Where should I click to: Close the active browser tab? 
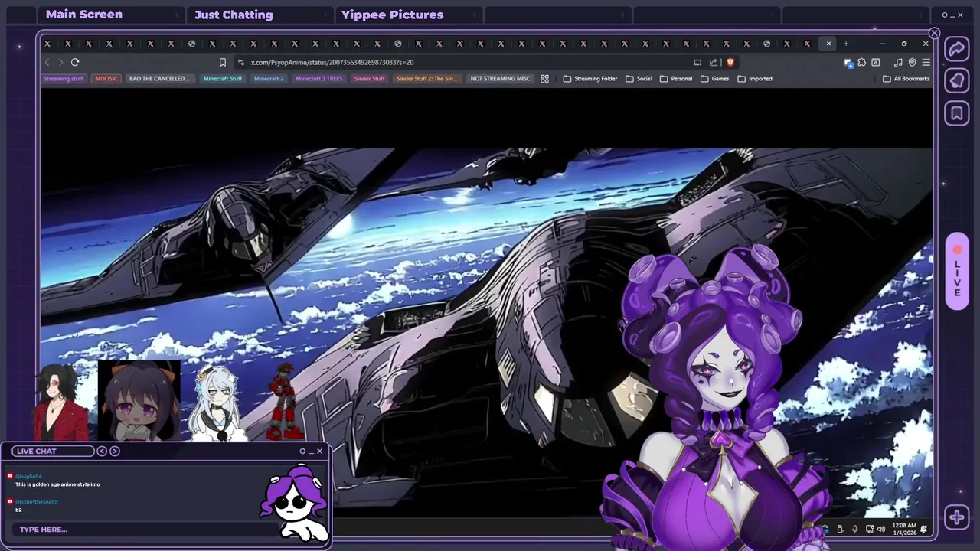tap(828, 44)
